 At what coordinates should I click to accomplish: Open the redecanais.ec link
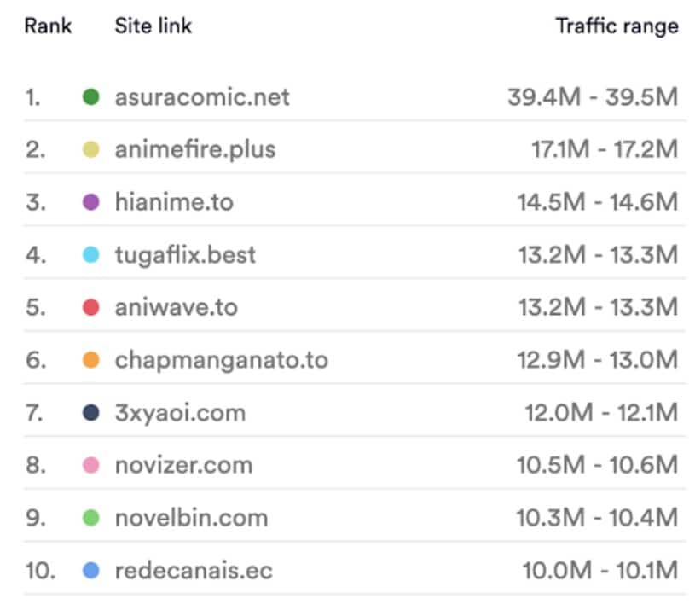pyautogui.click(x=194, y=570)
